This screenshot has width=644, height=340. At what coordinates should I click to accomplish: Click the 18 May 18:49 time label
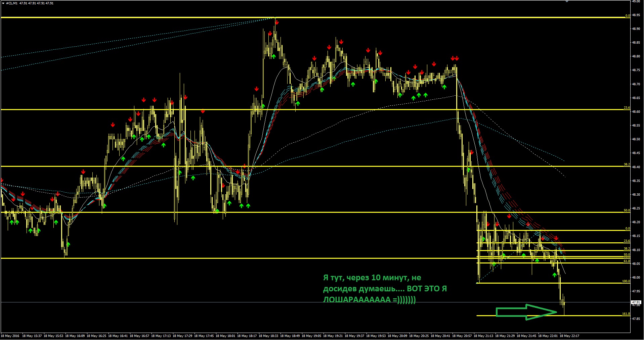(290, 336)
